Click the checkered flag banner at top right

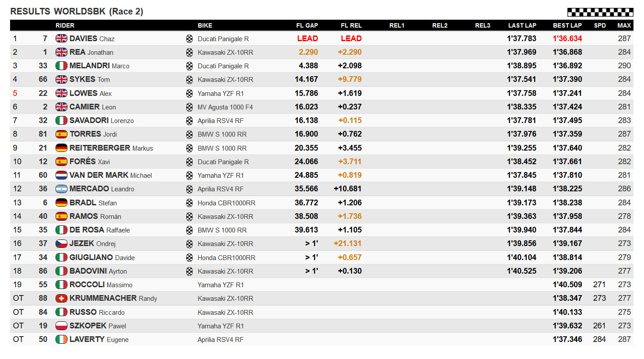[600, 12]
